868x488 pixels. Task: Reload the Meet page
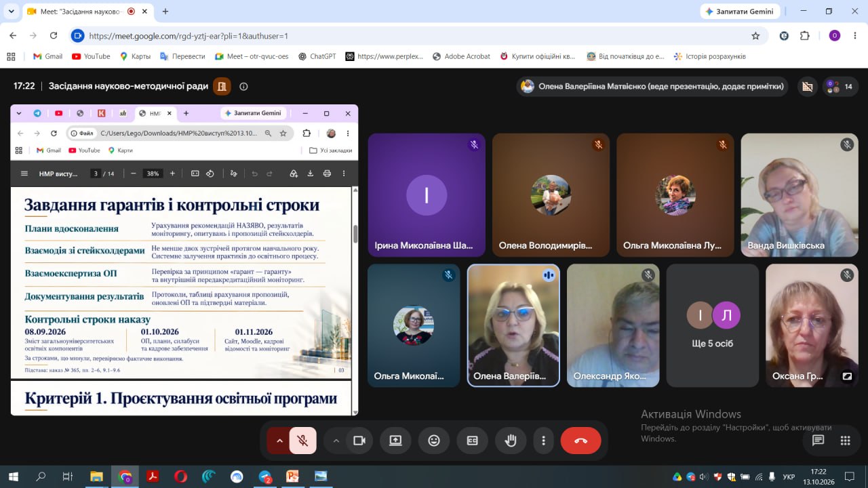(54, 36)
